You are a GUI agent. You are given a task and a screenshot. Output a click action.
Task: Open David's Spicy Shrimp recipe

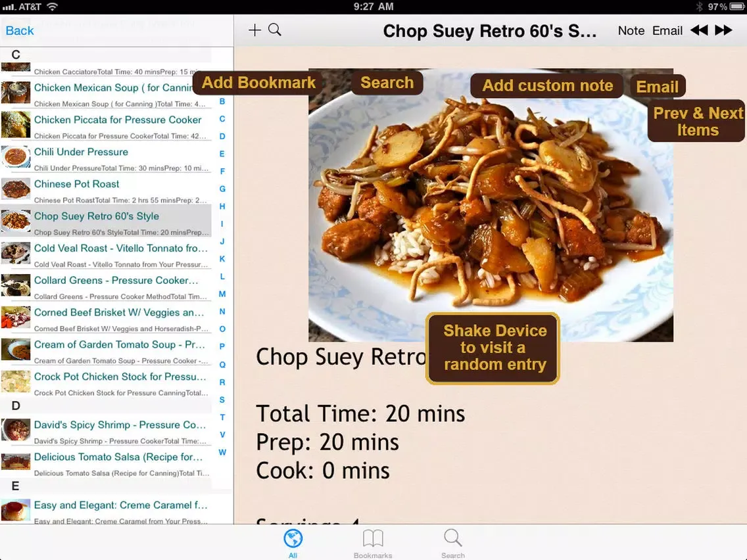[106, 431]
